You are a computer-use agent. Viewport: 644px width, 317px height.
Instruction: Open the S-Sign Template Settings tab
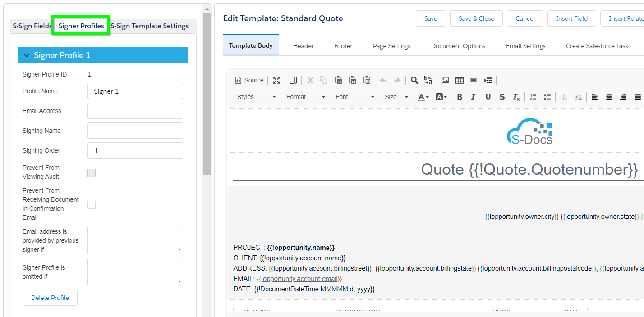[150, 26]
